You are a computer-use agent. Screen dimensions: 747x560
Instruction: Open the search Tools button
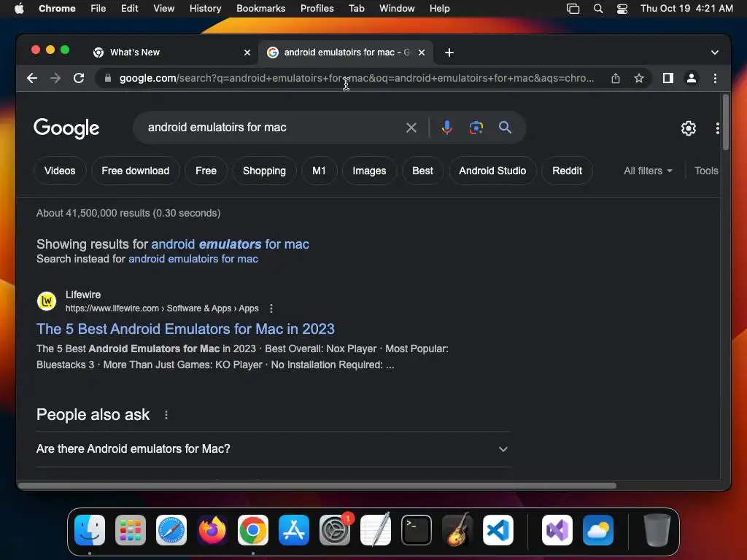(706, 171)
